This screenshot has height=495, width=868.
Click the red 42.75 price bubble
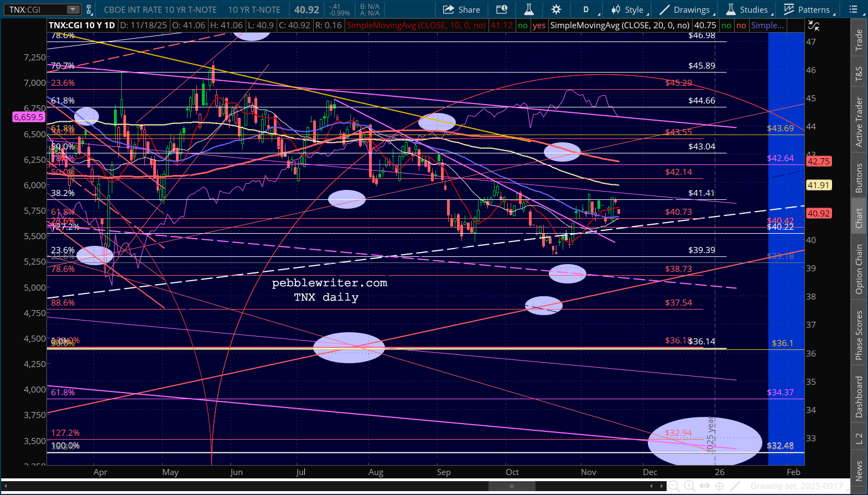tap(818, 162)
